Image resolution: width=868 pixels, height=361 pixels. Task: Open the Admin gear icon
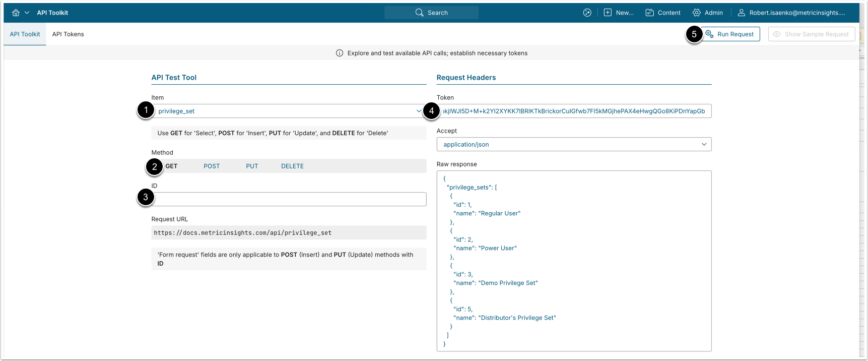pos(696,13)
